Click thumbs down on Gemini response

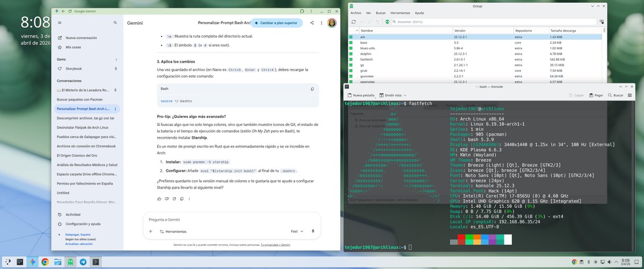167,199
